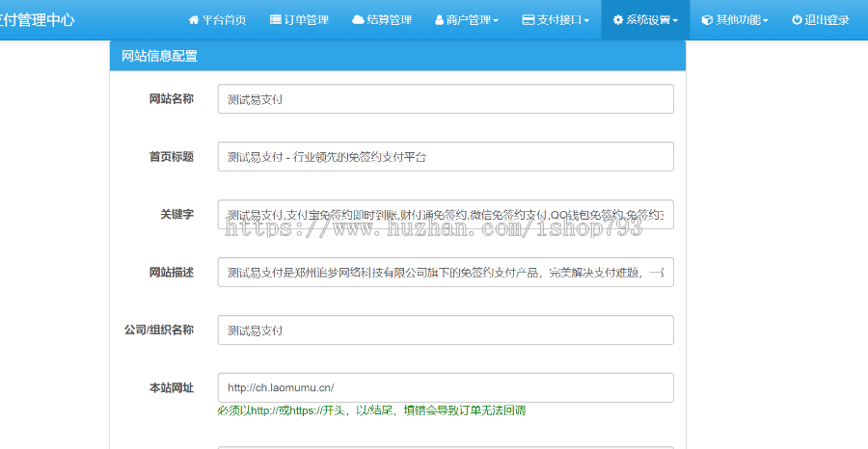Click the list icon beside 订单管理
This screenshot has width=868, height=449.
click(x=276, y=20)
